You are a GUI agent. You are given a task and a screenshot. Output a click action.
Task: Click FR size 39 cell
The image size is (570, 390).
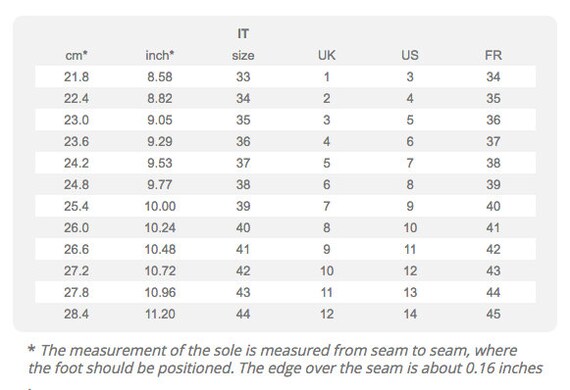coord(493,185)
